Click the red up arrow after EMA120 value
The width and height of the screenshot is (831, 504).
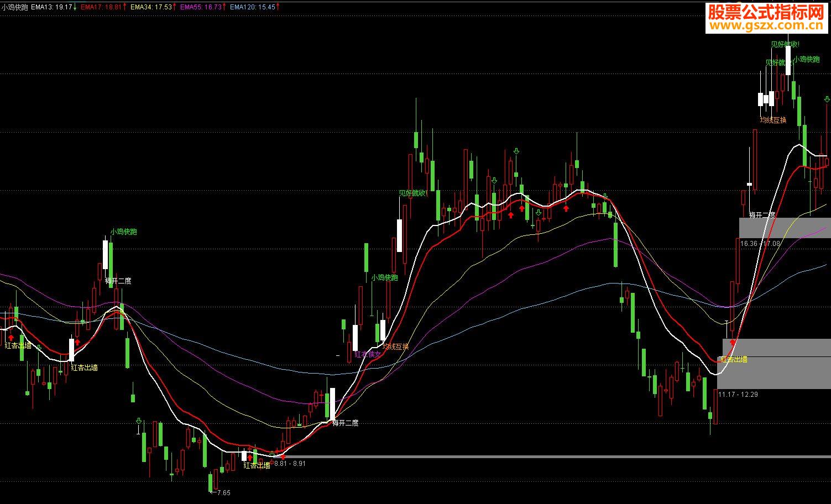pos(278,7)
